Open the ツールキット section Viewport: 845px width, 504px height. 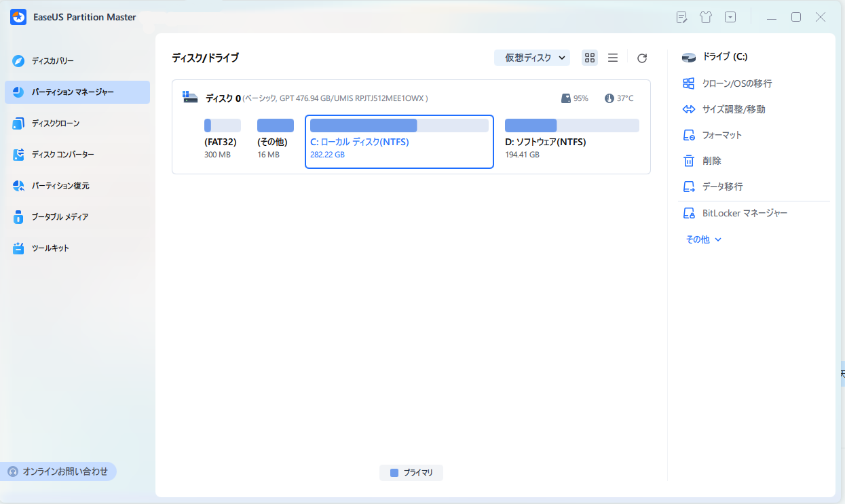point(50,248)
